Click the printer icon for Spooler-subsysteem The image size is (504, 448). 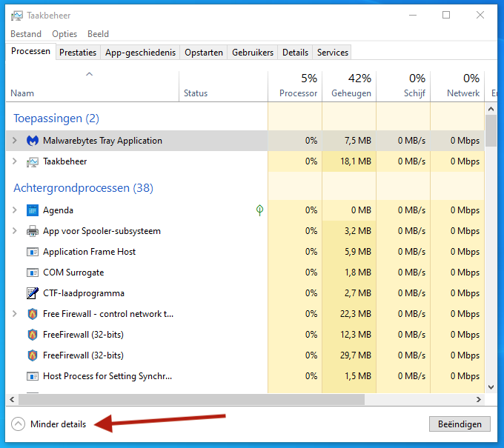coord(33,231)
